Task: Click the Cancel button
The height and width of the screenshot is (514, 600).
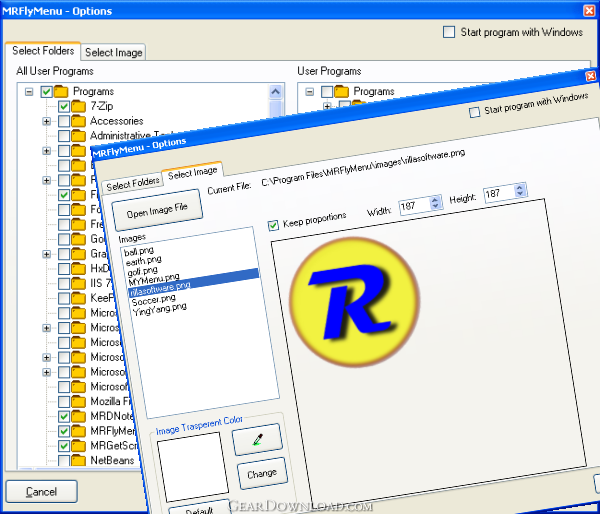Action: pyautogui.click(x=41, y=491)
